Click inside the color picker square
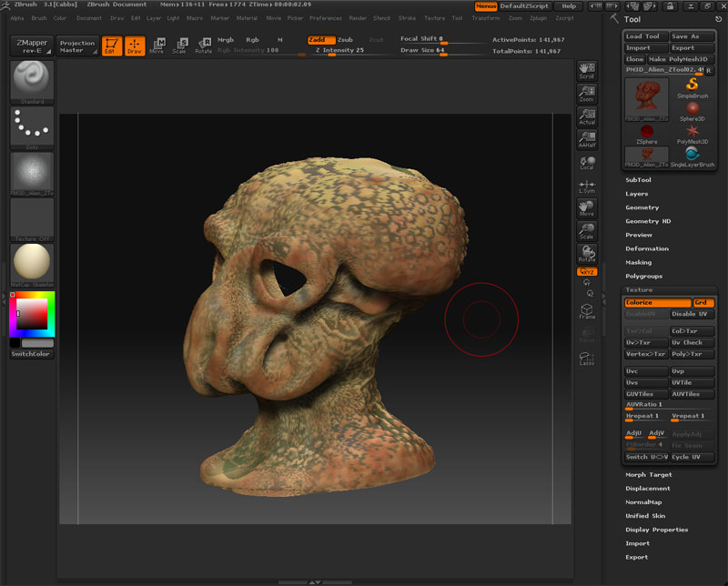Screen dimensions: 728x586 pyautogui.click(x=34, y=315)
